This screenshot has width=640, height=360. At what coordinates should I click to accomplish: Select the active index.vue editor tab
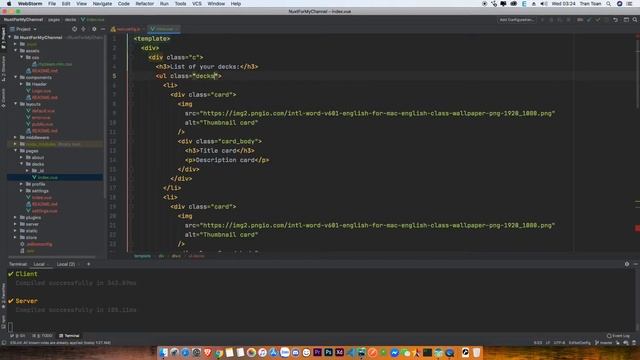tap(163, 29)
